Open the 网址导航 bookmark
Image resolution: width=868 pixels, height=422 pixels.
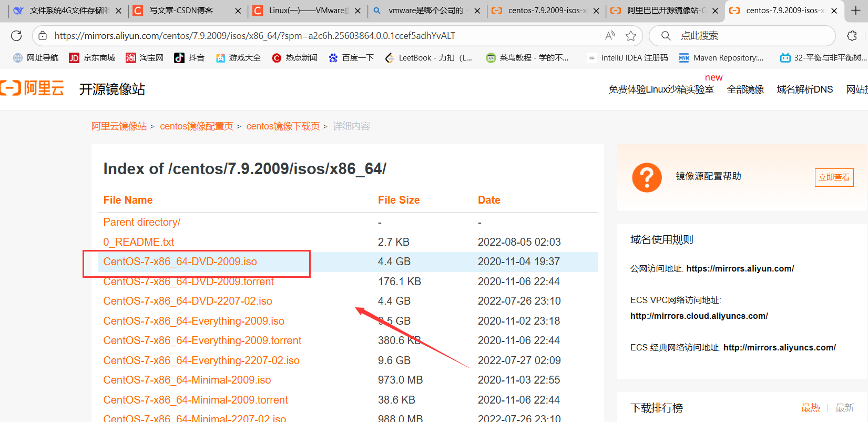36,58
